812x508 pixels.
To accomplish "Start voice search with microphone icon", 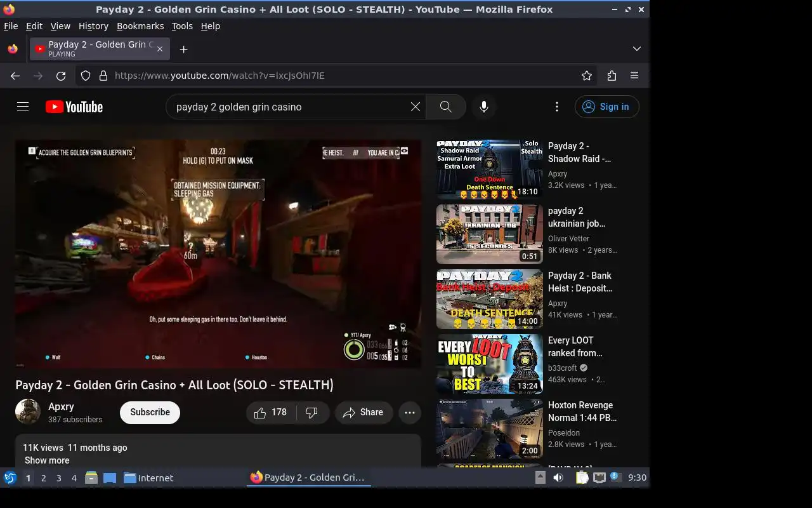I will (x=484, y=107).
